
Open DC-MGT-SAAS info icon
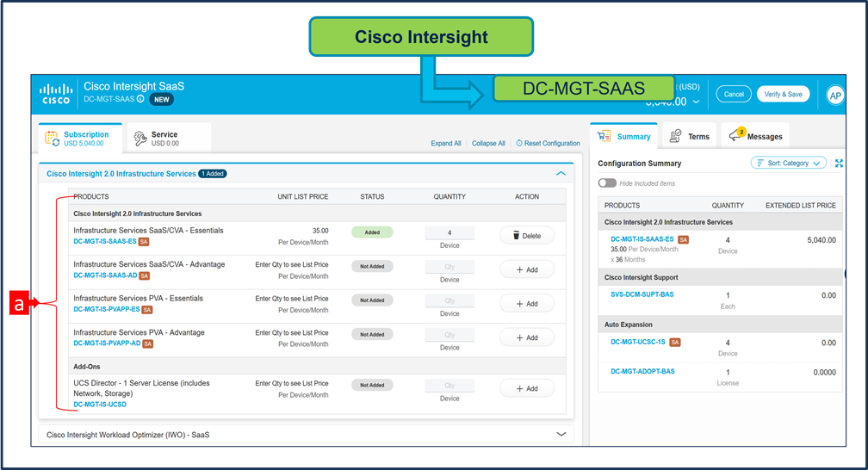(x=140, y=99)
